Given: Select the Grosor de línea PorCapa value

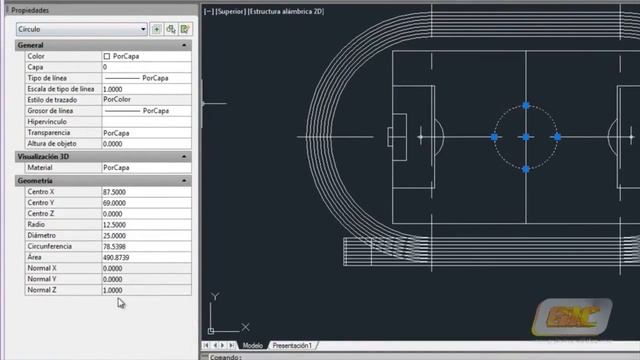Looking at the screenshot, I should [146, 111].
